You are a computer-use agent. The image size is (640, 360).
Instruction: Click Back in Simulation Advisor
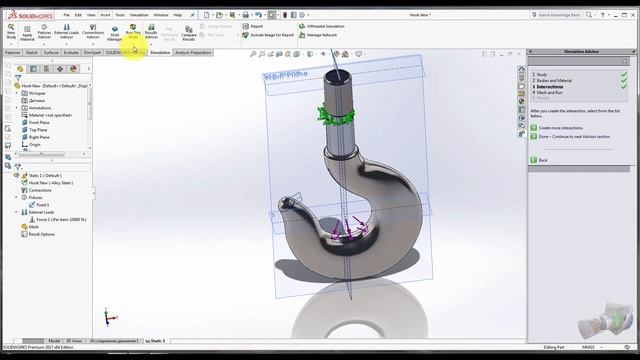[x=539, y=160]
